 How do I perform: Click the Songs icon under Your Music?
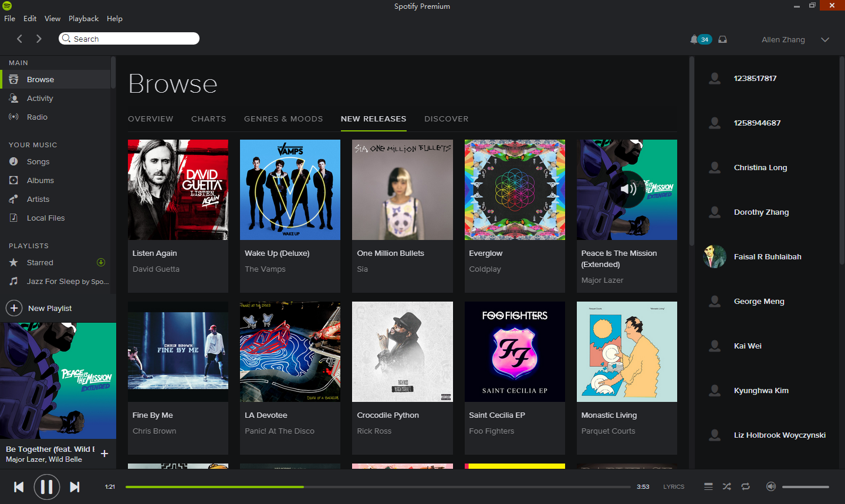coord(13,161)
